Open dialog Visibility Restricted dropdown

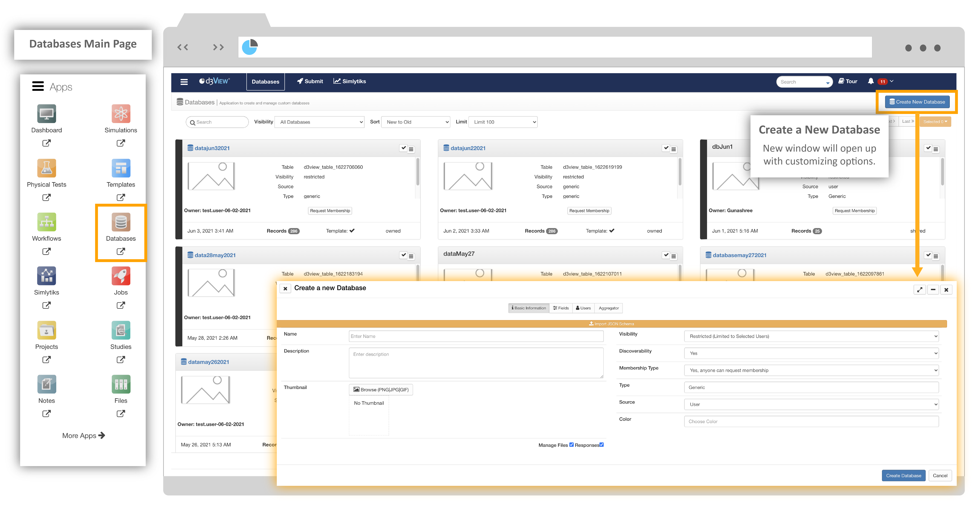point(811,336)
